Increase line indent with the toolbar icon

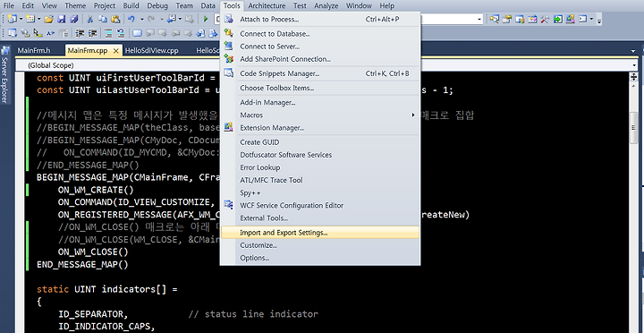click(92, 33)
